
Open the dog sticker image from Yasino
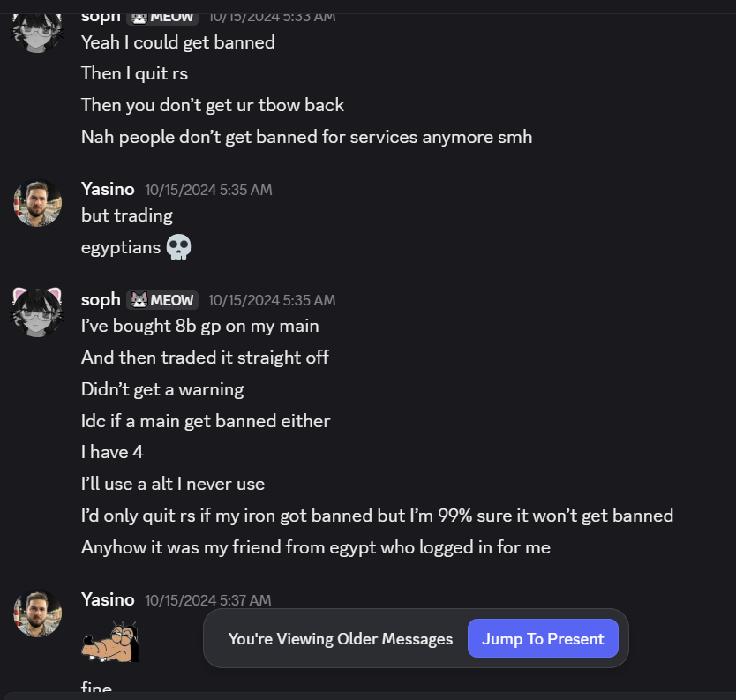110,640
